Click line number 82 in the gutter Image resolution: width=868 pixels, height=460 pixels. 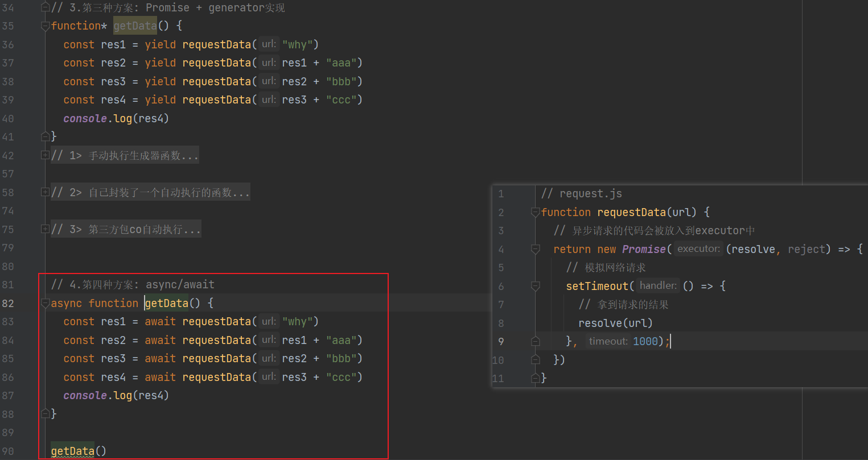pyautogui.click(x=8, y=303)
